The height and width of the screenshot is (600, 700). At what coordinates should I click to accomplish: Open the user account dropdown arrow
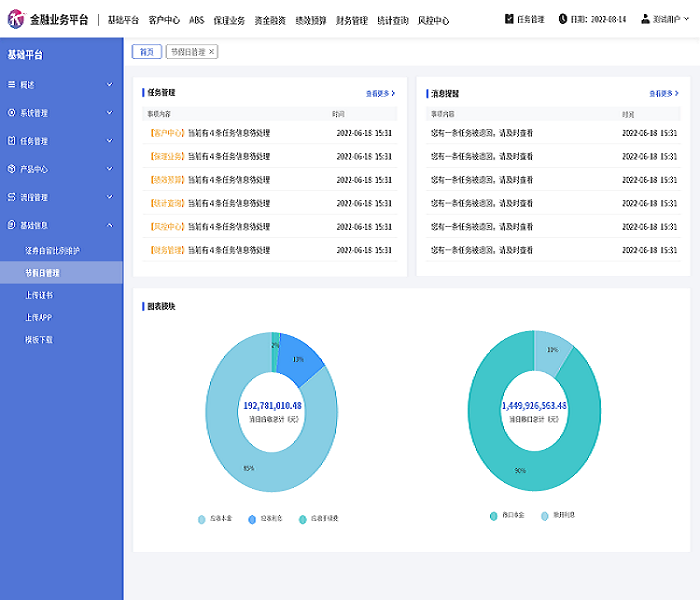689,19
